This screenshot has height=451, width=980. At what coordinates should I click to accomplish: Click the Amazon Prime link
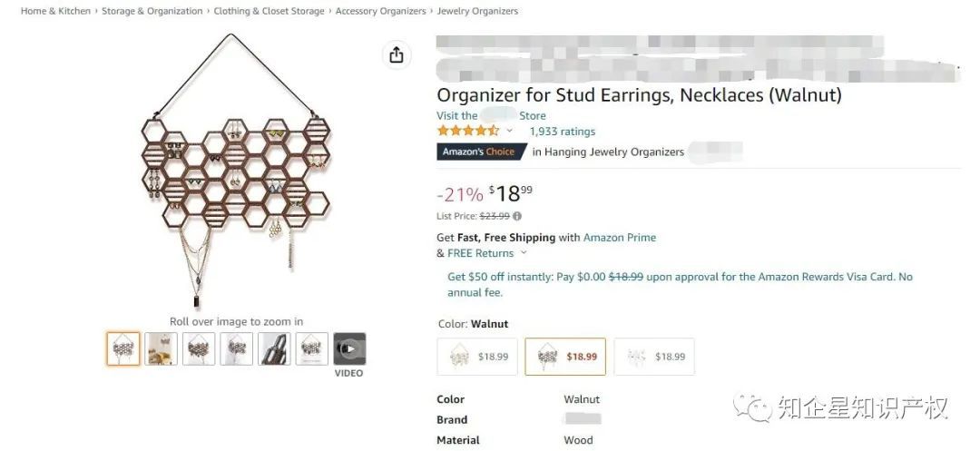pyautogui.click(x=619, y=238)
